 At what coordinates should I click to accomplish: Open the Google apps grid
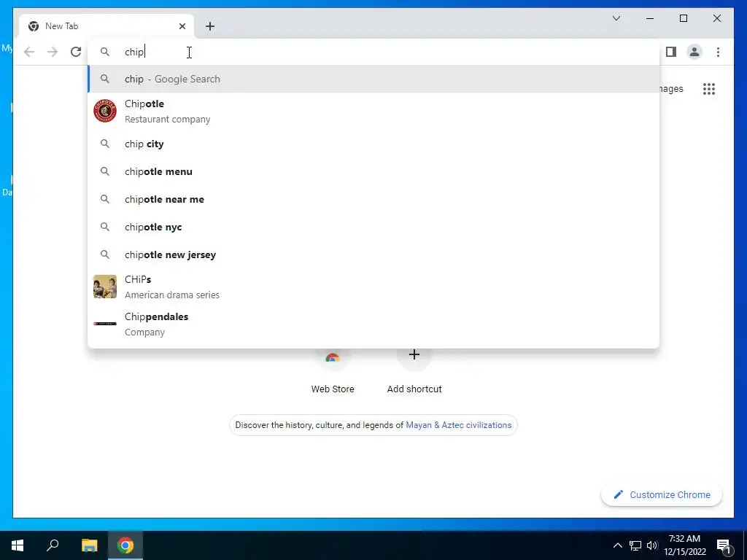click(x=709, y=88)
